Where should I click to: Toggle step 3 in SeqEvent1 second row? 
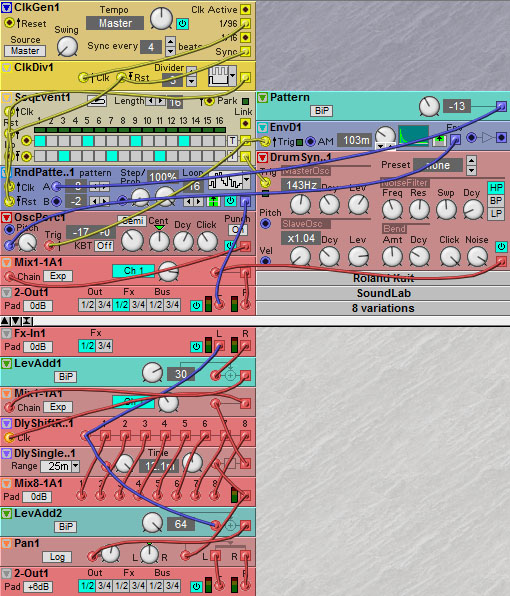pyautogui.click(x=64, y=156)
